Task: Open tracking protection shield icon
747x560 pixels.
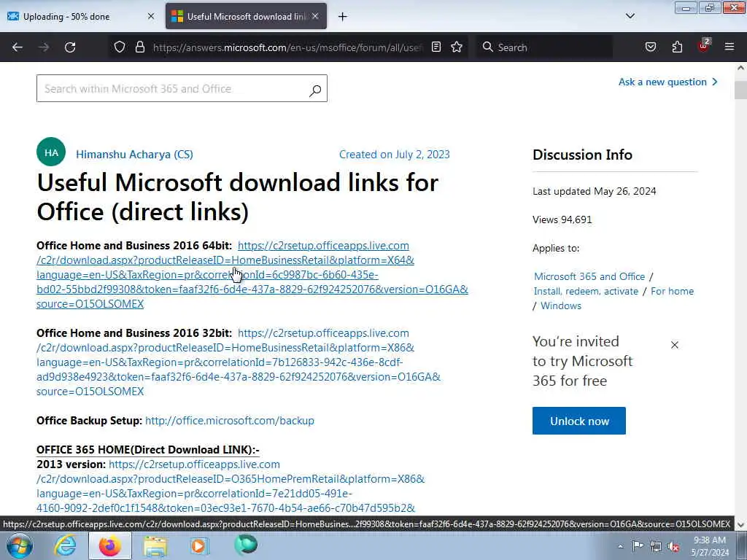Action: (120, 47)
